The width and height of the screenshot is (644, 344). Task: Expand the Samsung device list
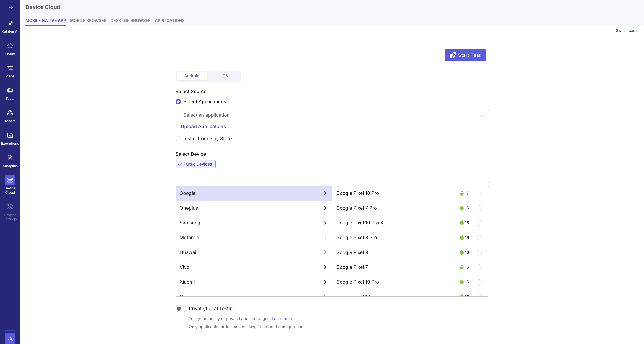tap(253, 223)
